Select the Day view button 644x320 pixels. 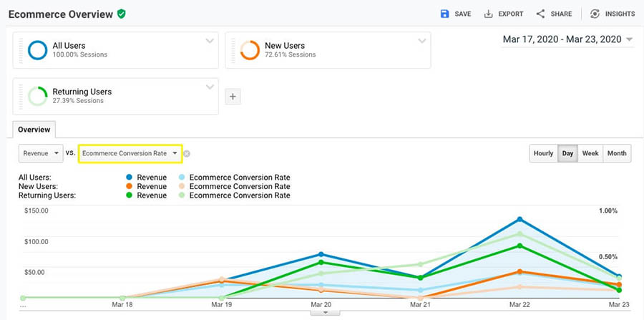click(x=567, y=153)
